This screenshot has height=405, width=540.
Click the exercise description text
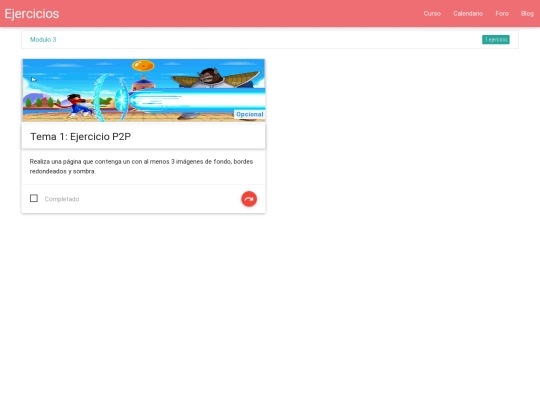tap(141, 166)
